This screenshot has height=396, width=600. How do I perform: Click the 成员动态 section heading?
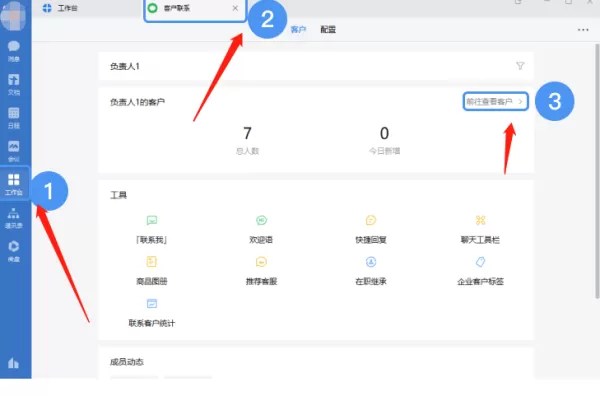(127, 362)
